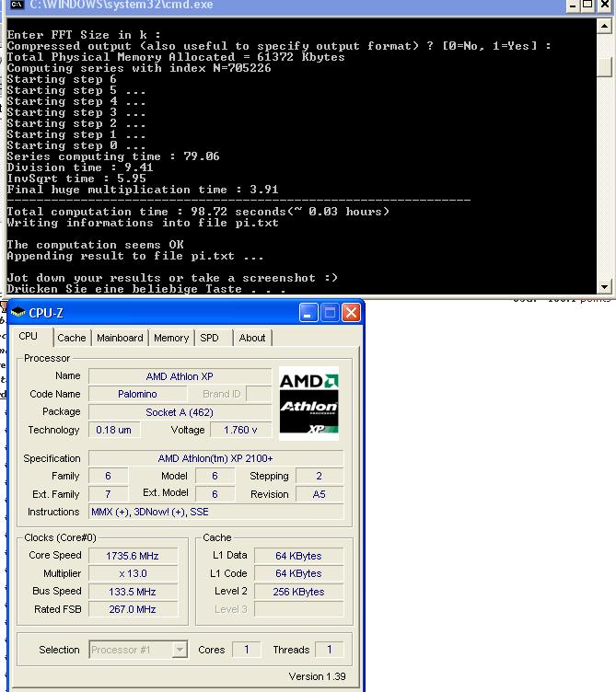Click the Name field 'AMD Athlon XP'
616x692 pixels.
(180, 376)
